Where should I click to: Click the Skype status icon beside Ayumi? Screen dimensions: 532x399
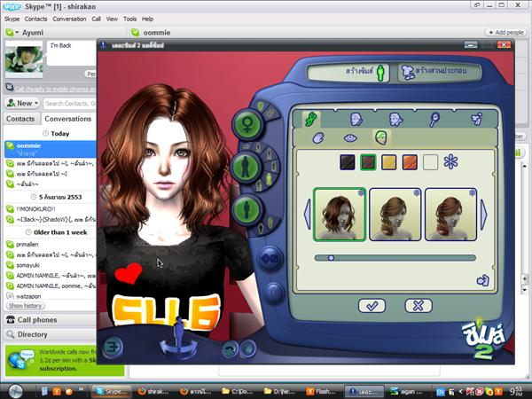pos(10,33)
